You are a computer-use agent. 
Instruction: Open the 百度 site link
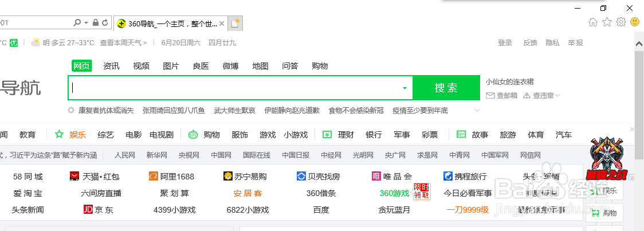321,210
